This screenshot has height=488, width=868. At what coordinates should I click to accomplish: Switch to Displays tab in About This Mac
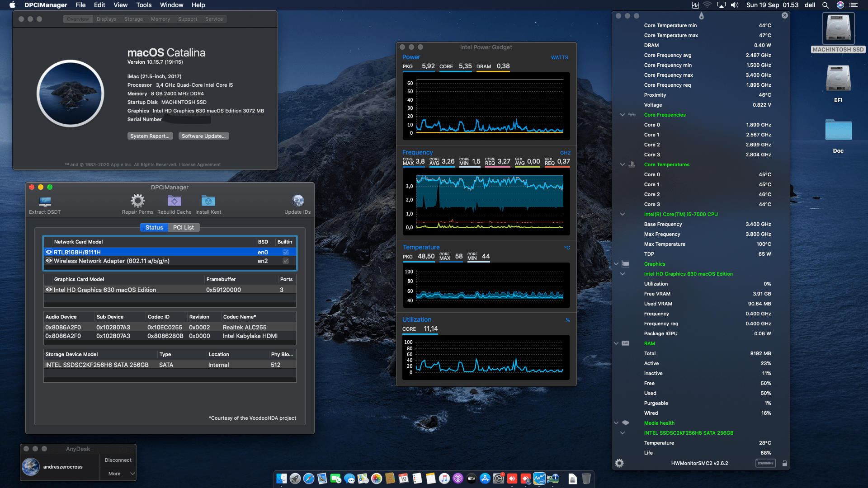click(107, 19)
